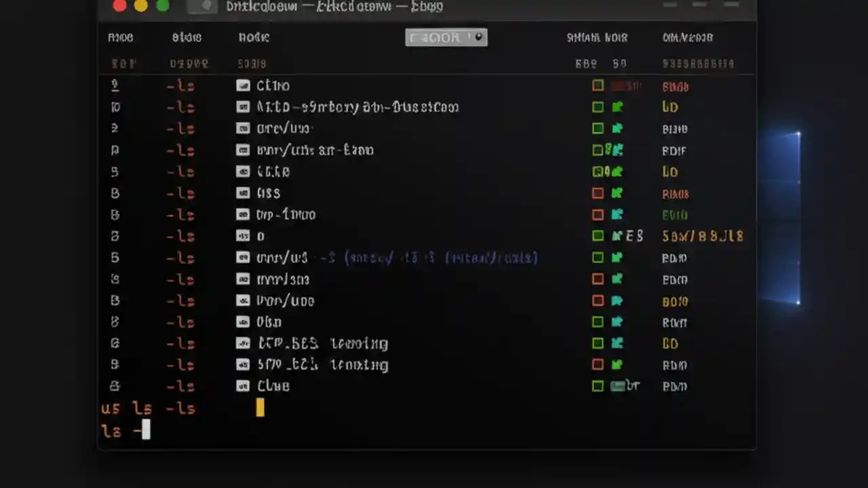Viewport: 868px width, 488px height.
Task: Click the green arrow icon beside the dsp-1mo row
Action: [616, 215]
